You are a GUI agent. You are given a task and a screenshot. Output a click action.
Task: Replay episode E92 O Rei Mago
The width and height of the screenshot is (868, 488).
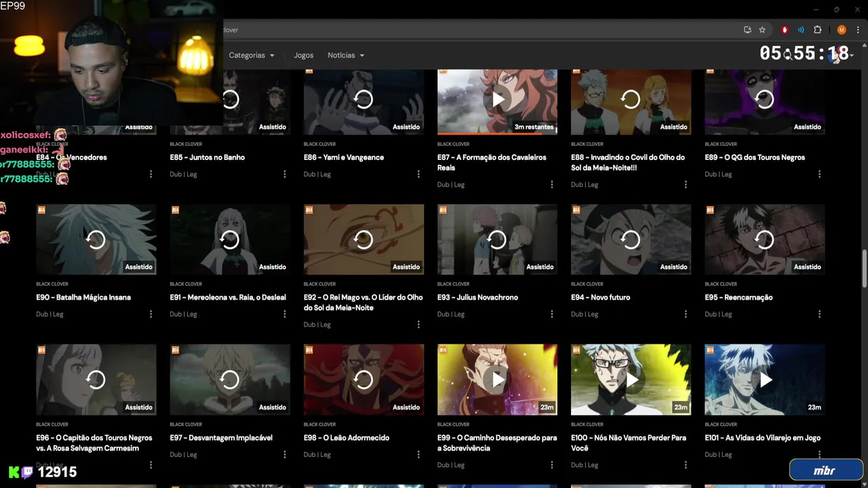click(363, 239)
